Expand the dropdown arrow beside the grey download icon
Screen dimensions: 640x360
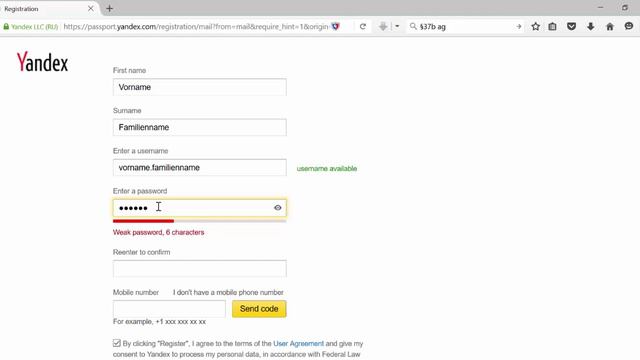(x=397, y=27)
